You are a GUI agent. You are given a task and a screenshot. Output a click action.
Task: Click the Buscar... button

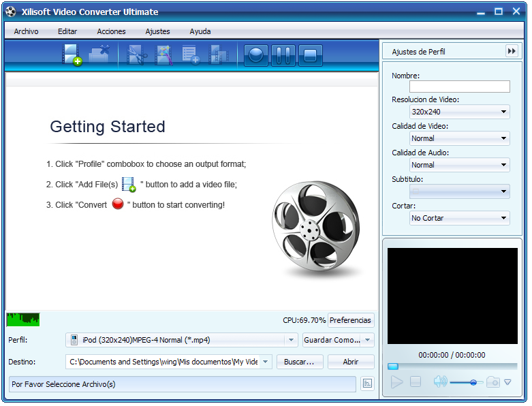coord(299,362)
